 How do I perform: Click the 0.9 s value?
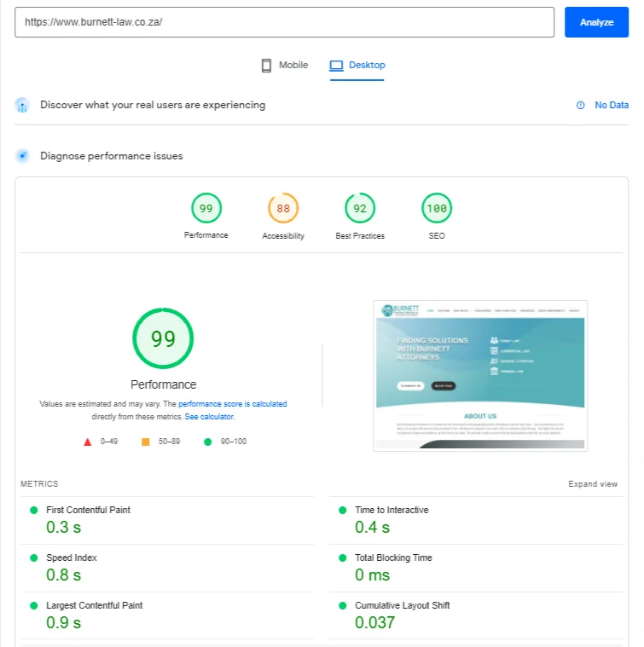[64, 622]
